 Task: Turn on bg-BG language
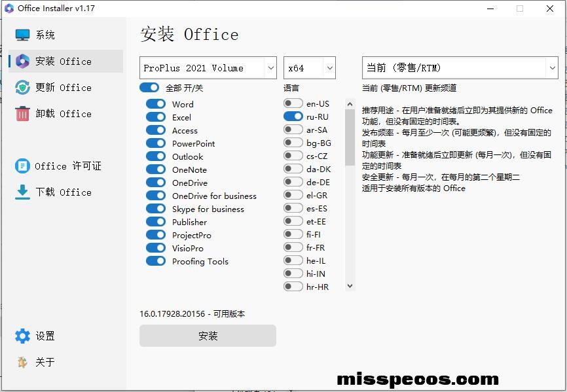pyautogui.click(x=293, y=143)
